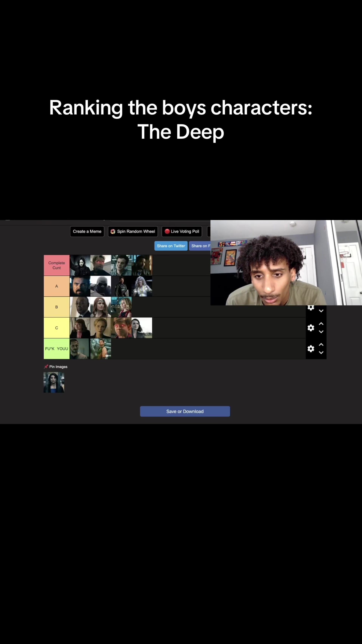Select dark-haired woman outdoors in C tier
The width and height of the screenshot is (362, 644).
[142, 328]
